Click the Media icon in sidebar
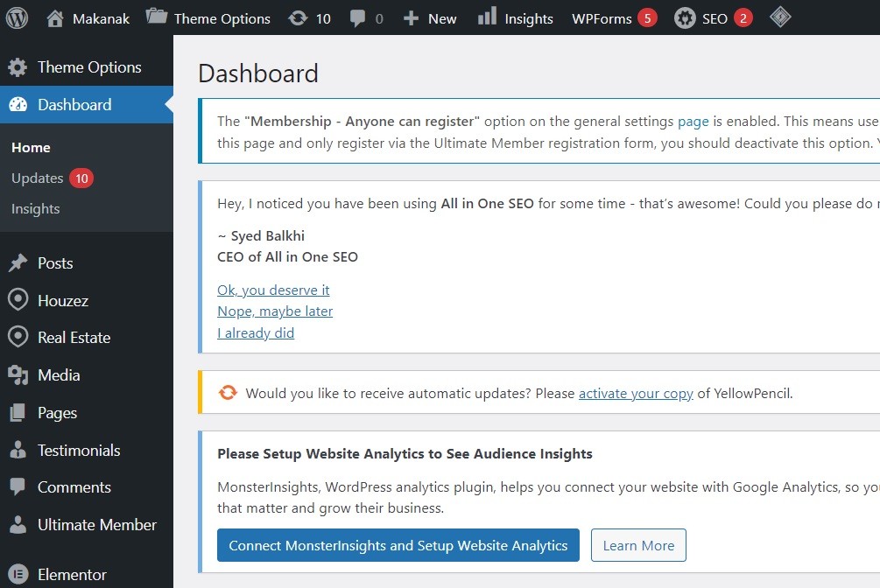Image resolution: width=880 pixels, height=588 pixels. point(18,374)
